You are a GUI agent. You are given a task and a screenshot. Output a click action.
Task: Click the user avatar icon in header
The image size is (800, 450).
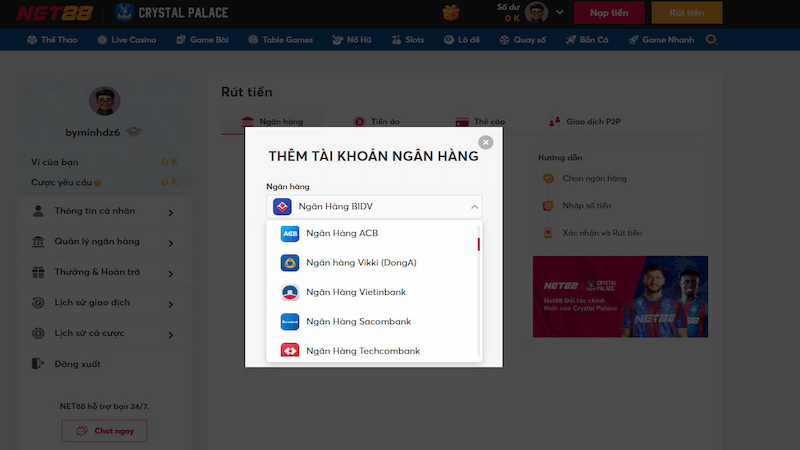point(537,13)
